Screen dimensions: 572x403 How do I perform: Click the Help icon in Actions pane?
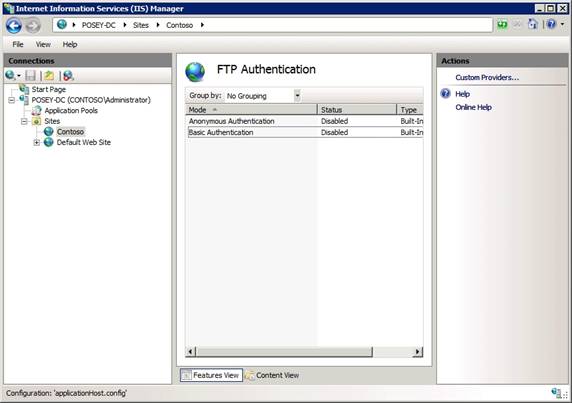pos(445,94)
